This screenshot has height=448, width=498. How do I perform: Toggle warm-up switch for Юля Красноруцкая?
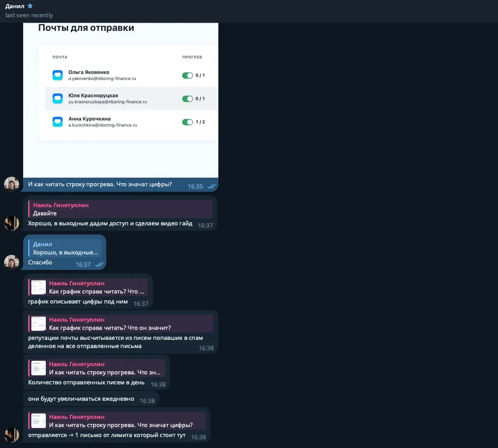(187, 99)
